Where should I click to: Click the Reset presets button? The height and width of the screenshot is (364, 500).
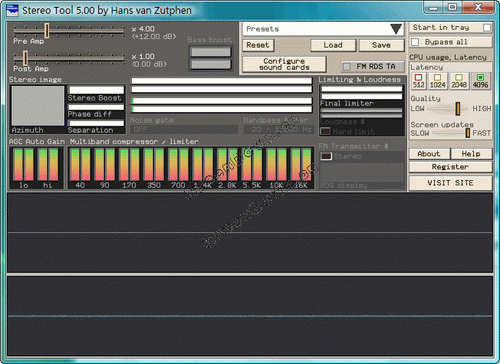pyautogui.click(x=258, y=45)
